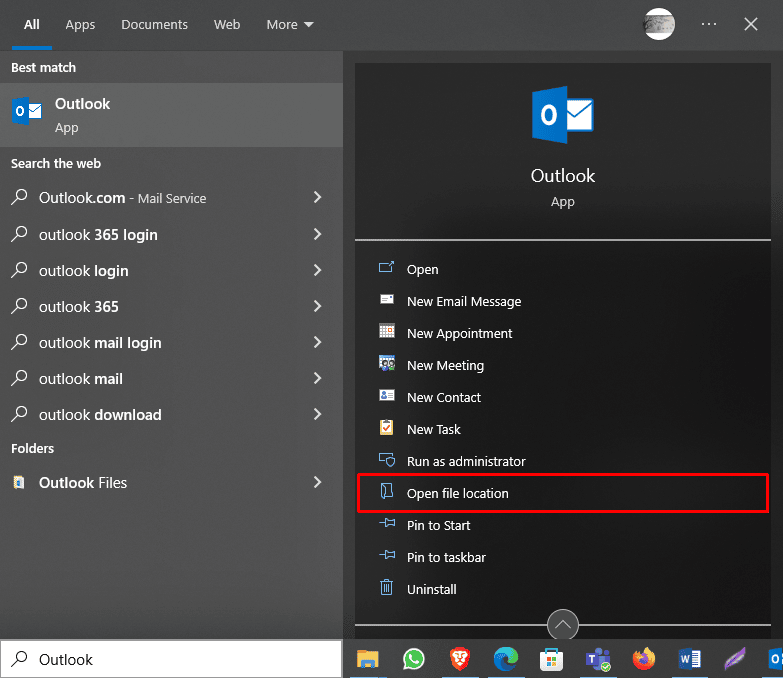Open Word from the taskbar
The width and height of the screenshot is (783, 678).
[x=690, y=659]
